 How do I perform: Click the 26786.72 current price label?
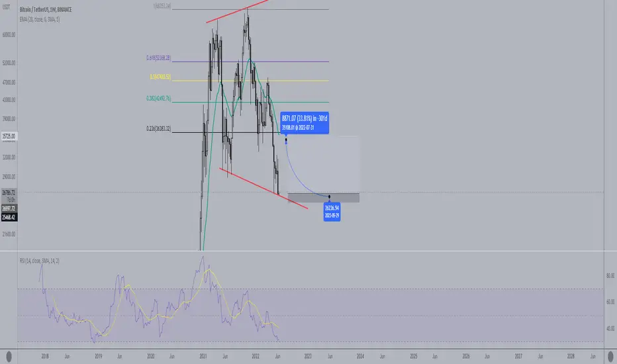pos(8,193)
